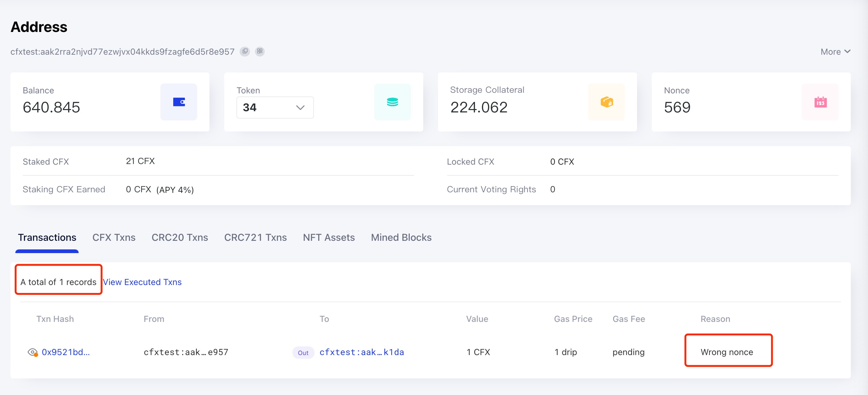Select the Transactions tab
The height and width of the screenshot is (395, 868).
click(x=47, y=238)
